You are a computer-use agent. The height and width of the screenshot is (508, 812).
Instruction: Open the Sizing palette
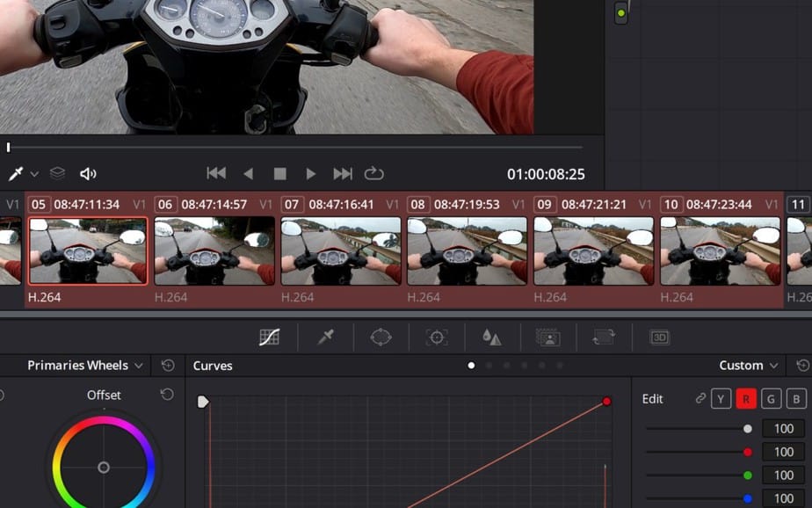pos(604,337)
